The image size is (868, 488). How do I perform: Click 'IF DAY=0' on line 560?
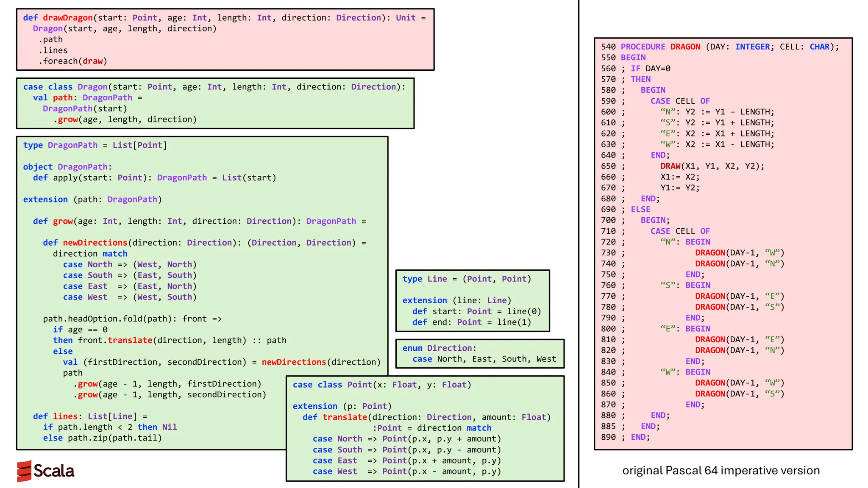[651, 69]
